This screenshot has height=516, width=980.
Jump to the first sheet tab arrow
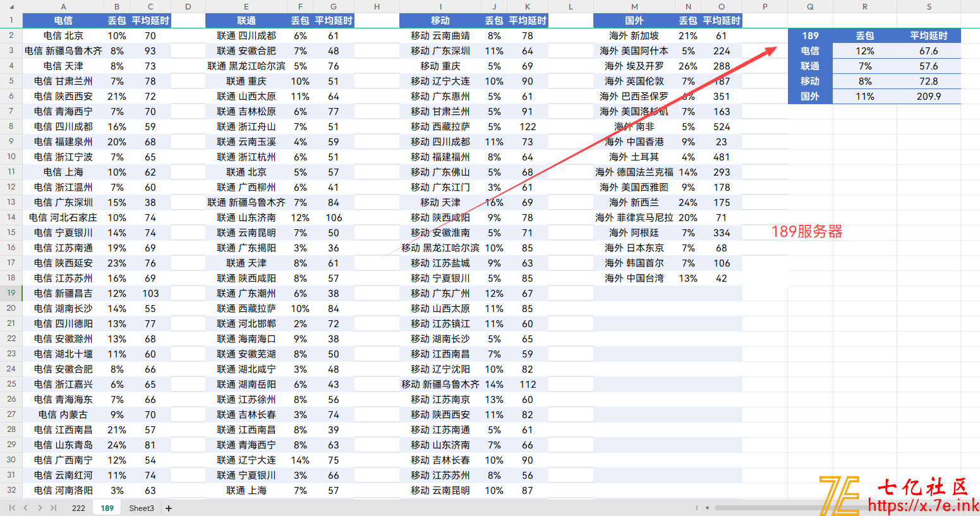[12, 508]
